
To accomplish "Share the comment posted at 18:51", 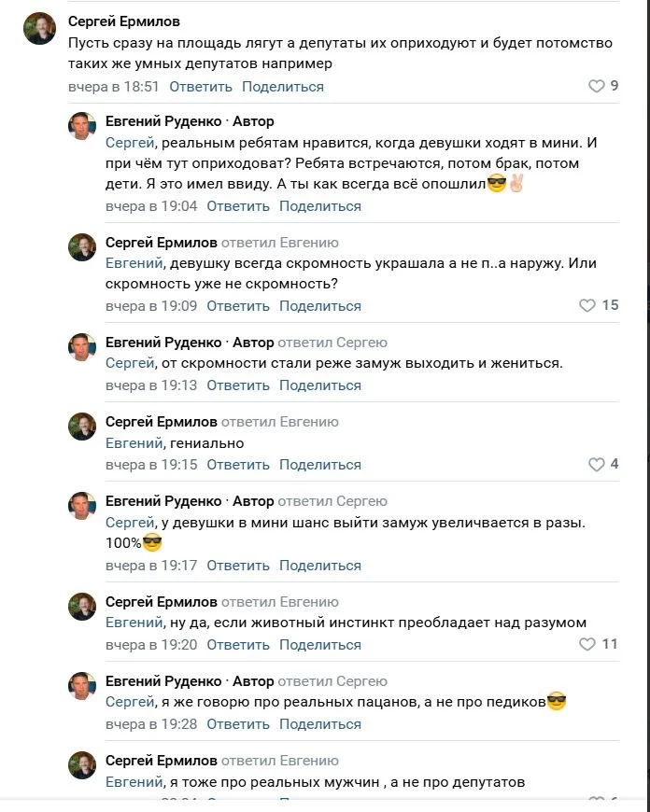I will point(283,87).
